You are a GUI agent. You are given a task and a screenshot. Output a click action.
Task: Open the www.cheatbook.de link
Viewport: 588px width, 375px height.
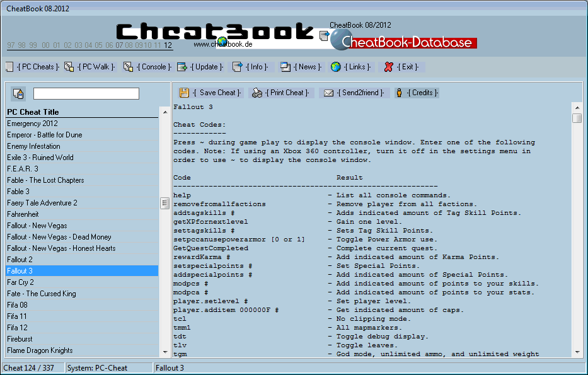pyautogui.click(x=223, y=44)
